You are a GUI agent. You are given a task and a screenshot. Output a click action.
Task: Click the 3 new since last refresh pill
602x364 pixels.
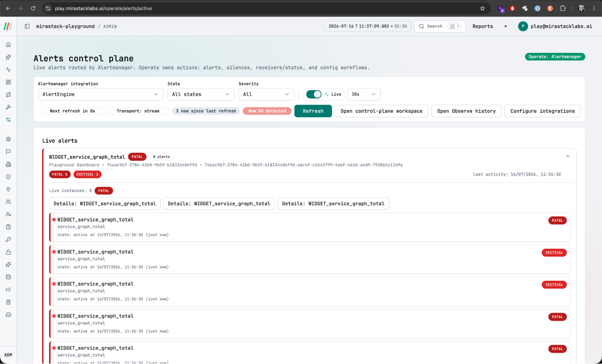point(206,111)
